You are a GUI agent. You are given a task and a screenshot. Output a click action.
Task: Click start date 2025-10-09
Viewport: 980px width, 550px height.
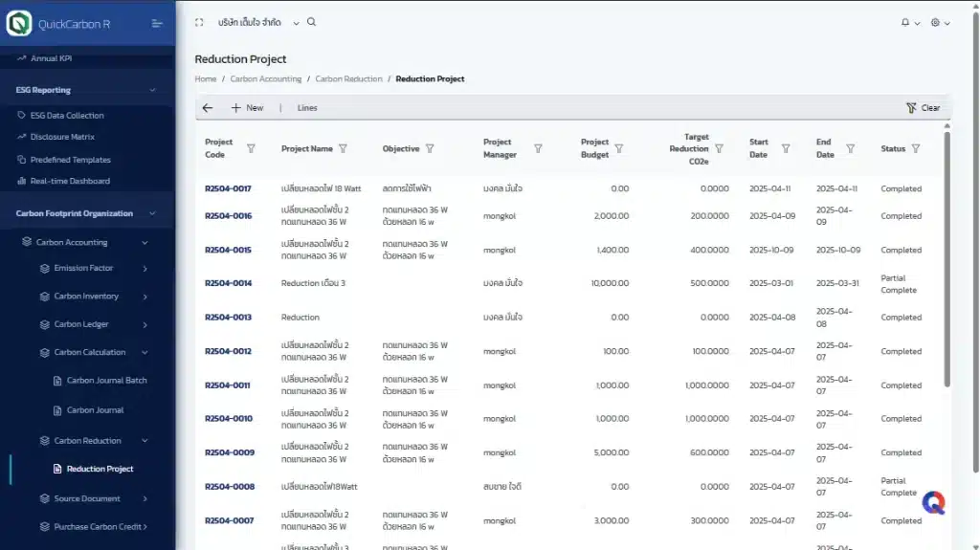click(771, 250)
